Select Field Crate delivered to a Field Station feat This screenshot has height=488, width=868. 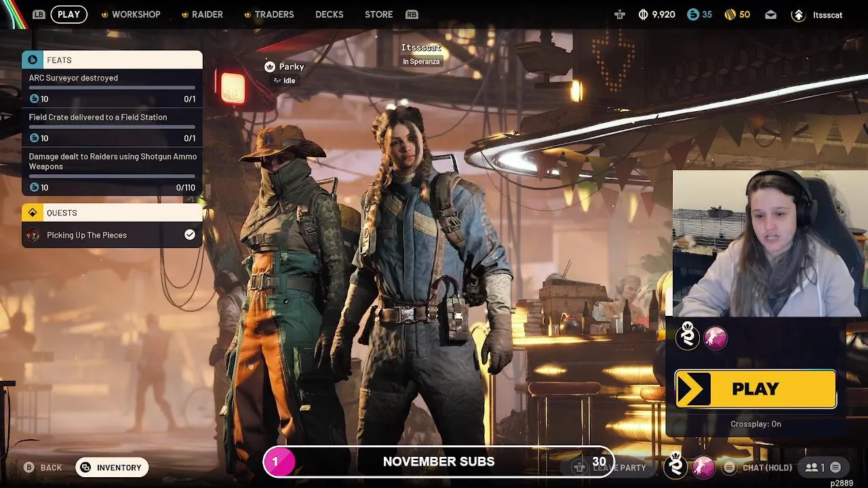point(112,127)
